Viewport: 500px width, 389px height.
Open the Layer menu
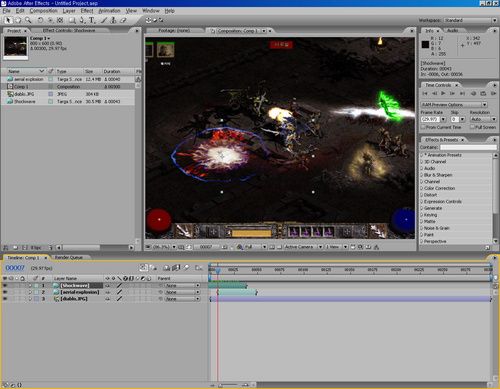(69, 11)
